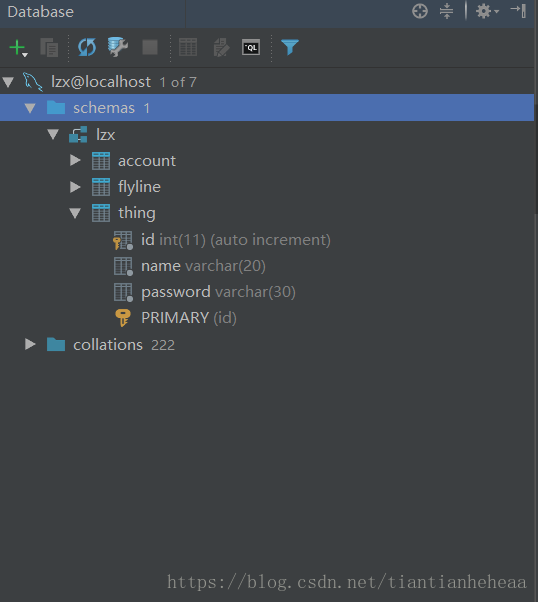Click the Disconnect stop square icon
Screen dimensions: 538x602
150,48
